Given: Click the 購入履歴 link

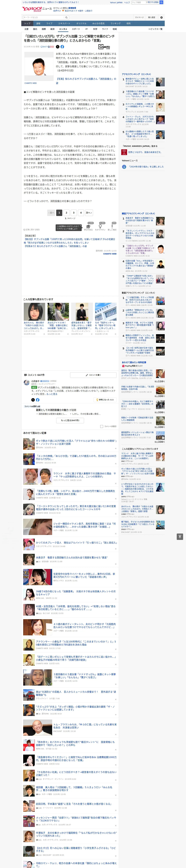Looking at the screenshot, I should pos(152,18).
